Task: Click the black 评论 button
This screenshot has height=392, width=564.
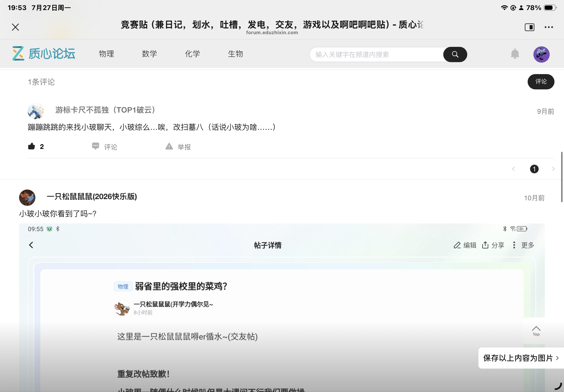Action: (x=541, y=82)
